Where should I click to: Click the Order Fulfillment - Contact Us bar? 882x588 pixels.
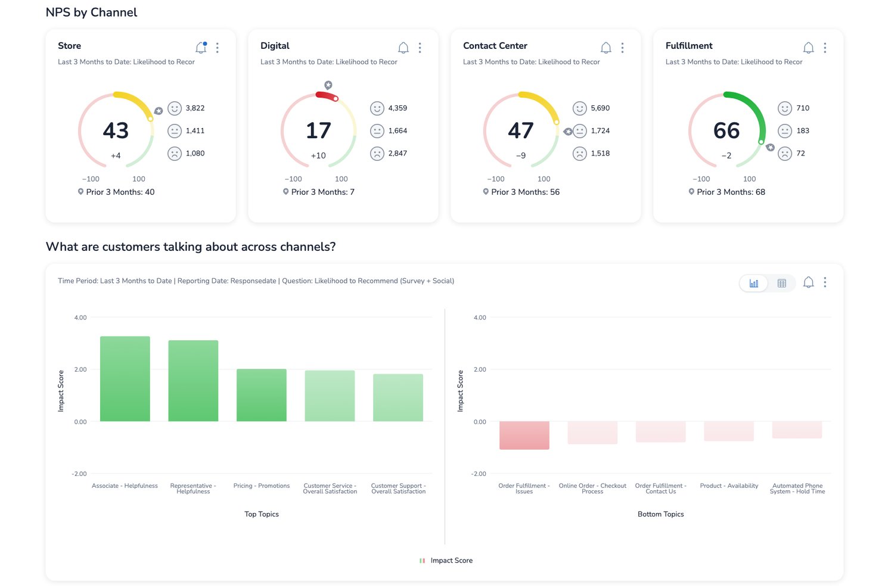click(661, 432)
